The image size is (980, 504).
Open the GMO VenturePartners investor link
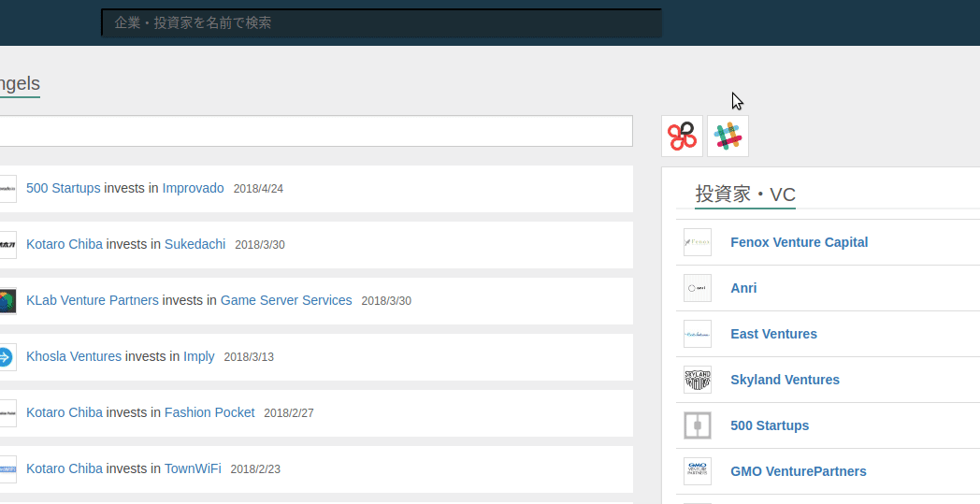pos(799,471)
